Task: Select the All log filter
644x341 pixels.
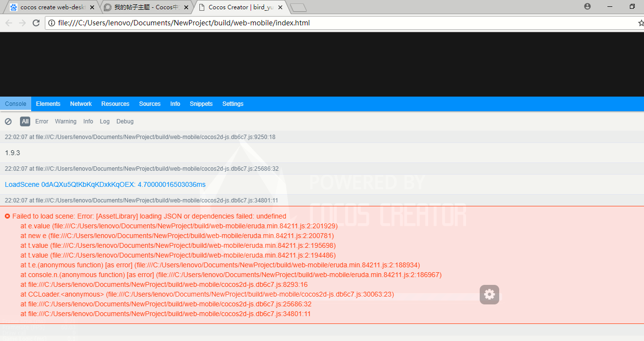Action: [x=25, y=121]
